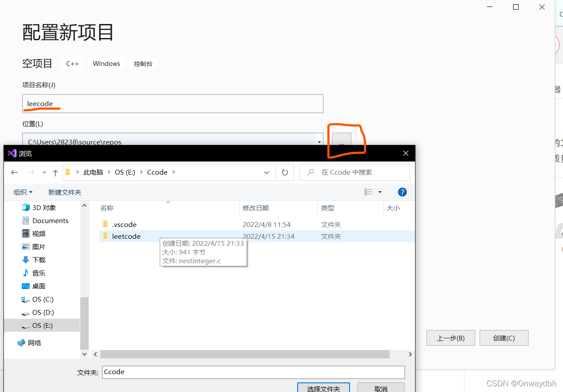The width and height of the screenshot is (563, 392).
Task: Click the folder icon in address bar
Action: 68,172
